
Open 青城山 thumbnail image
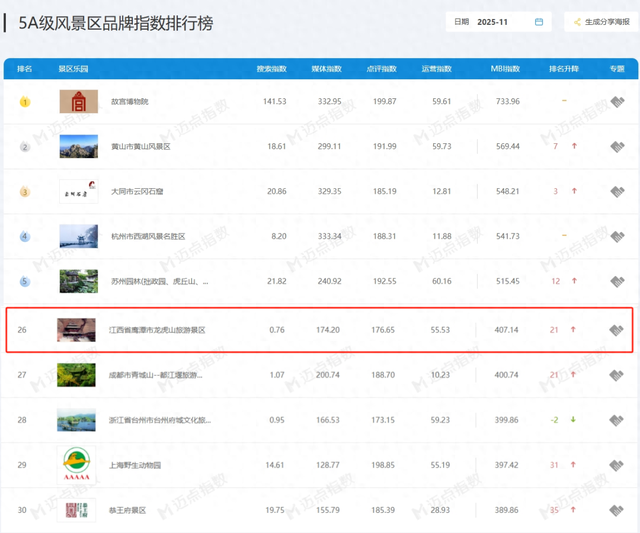(x=76, y=375)
